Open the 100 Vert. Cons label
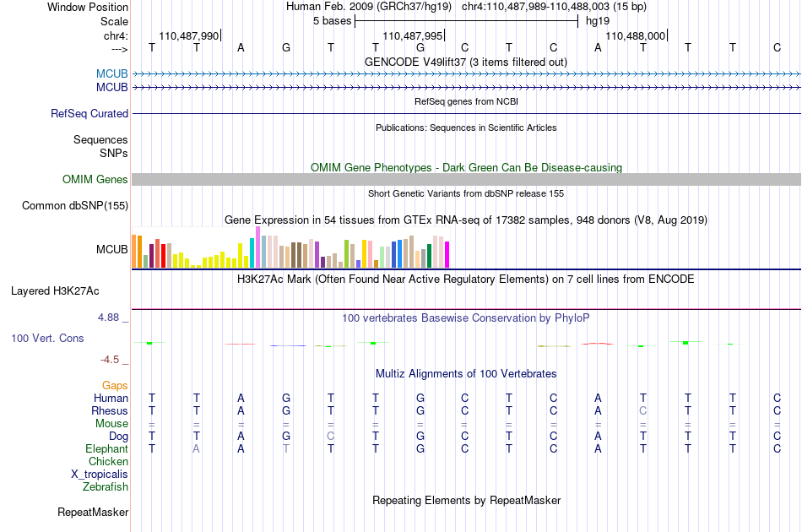 (x=47, y=338)
